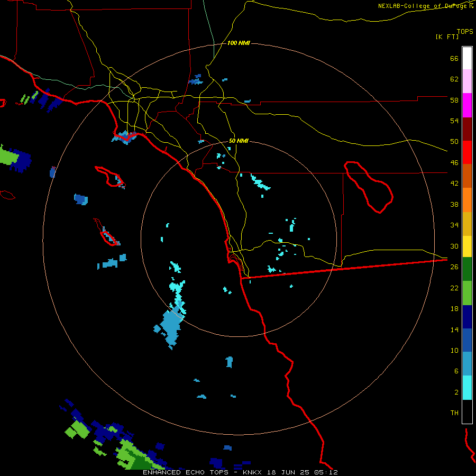Click the cyan swatch between 6 and 2
This screenshot has width=476, height=476.
tap(467, 387)
